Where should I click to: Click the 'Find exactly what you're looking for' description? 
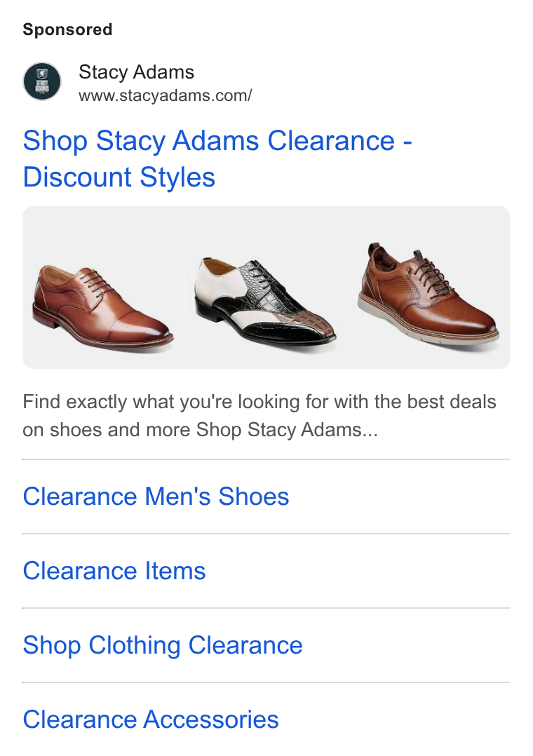[x=259, y=402]
